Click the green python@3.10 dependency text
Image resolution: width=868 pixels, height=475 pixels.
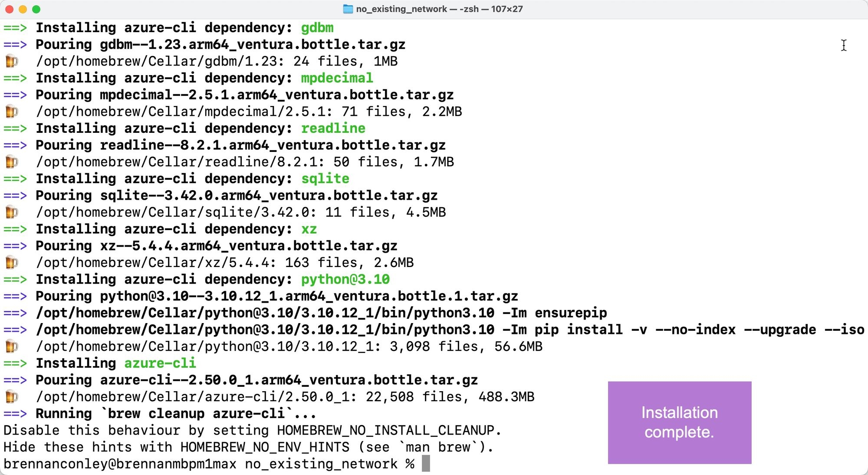(x=345, y=279)
